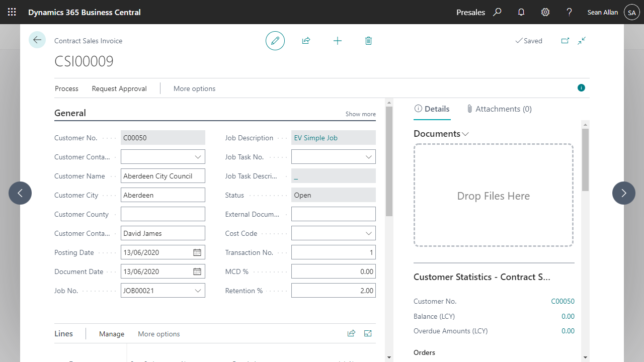Click the empty Customer County field
Viewport: 644px width, 362px height.
[x=163, y=214]
